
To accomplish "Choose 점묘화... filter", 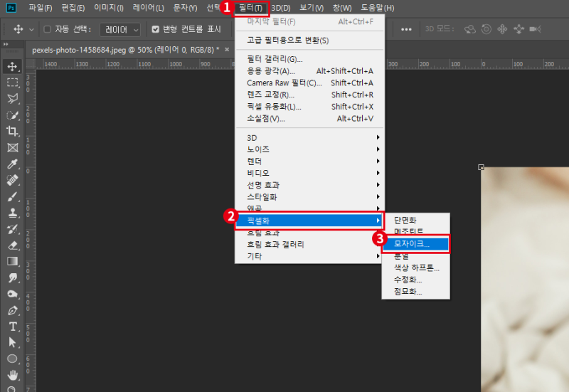I will (x=416, y=292).
